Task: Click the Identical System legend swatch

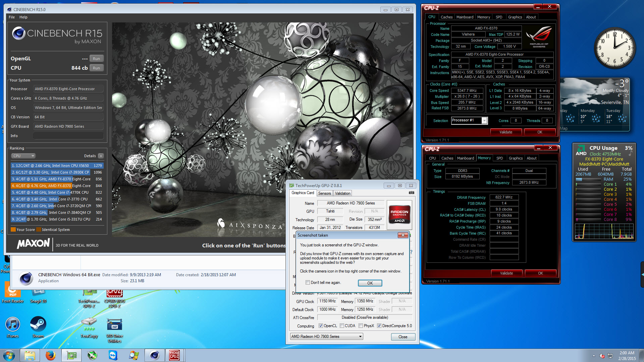Action: pos(39,230)
